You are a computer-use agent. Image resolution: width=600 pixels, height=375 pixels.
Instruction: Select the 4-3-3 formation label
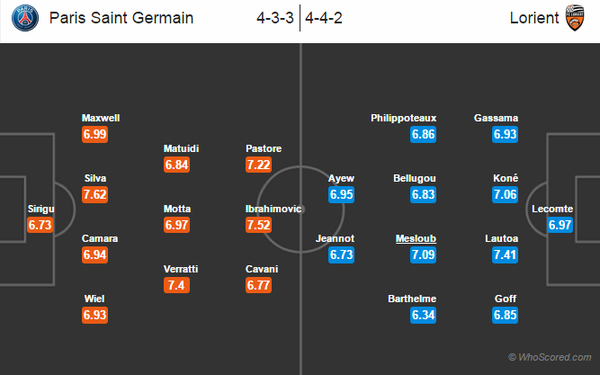tap(275, 18)
